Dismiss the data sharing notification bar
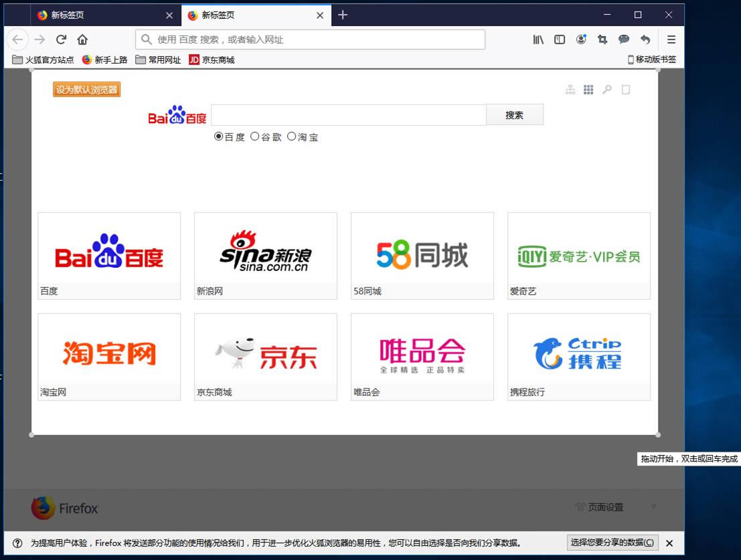The width and height of the screenshot is (741, 560). pyautogui.click(x=669, y=543)
